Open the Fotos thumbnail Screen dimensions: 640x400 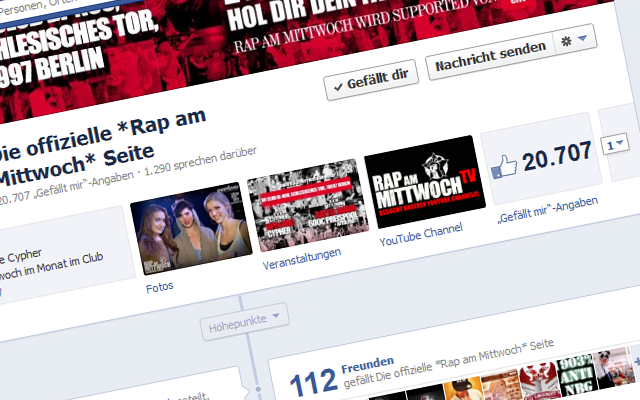tap(191, 229)
